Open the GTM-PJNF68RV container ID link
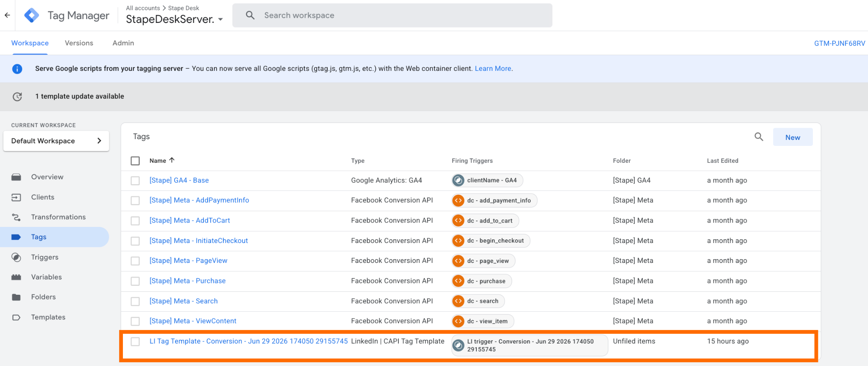The width and height of the screenshot is (868, 366). 839,43
